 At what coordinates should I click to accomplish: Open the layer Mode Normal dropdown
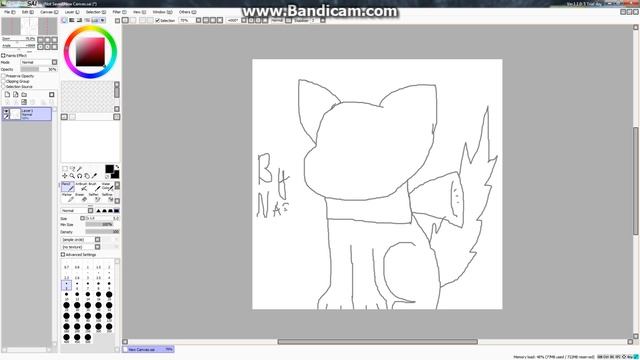click(39, 62)
